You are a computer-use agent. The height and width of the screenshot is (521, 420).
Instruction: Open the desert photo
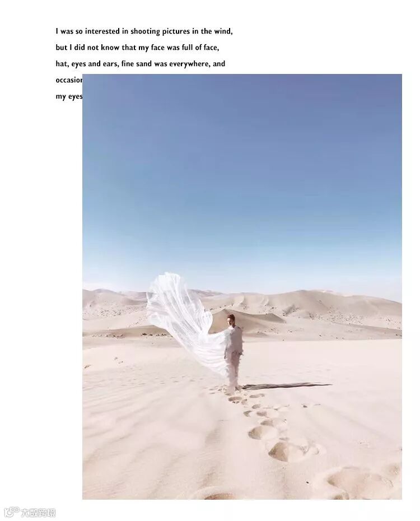242,286
